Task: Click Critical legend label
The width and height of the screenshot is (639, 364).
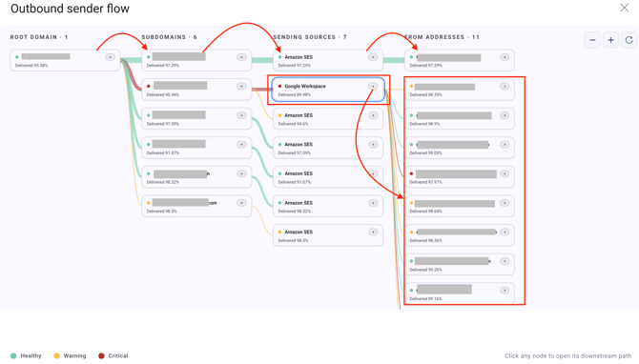Action: click(x=118, y=355)
